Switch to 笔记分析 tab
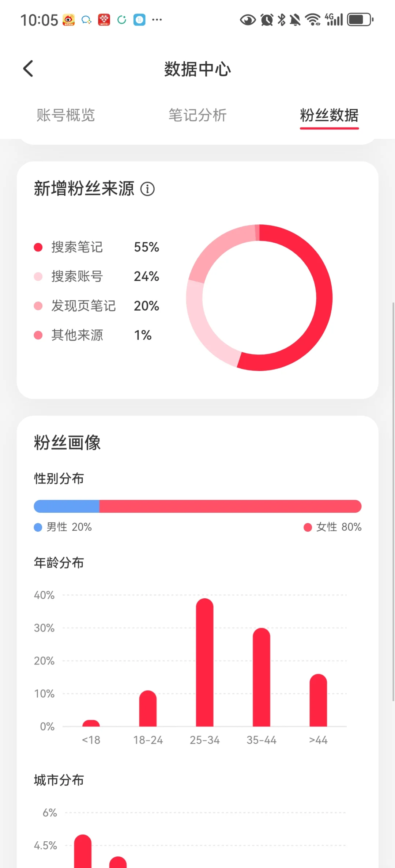Screen dimensions: 395x868 [x=197, y=115]
